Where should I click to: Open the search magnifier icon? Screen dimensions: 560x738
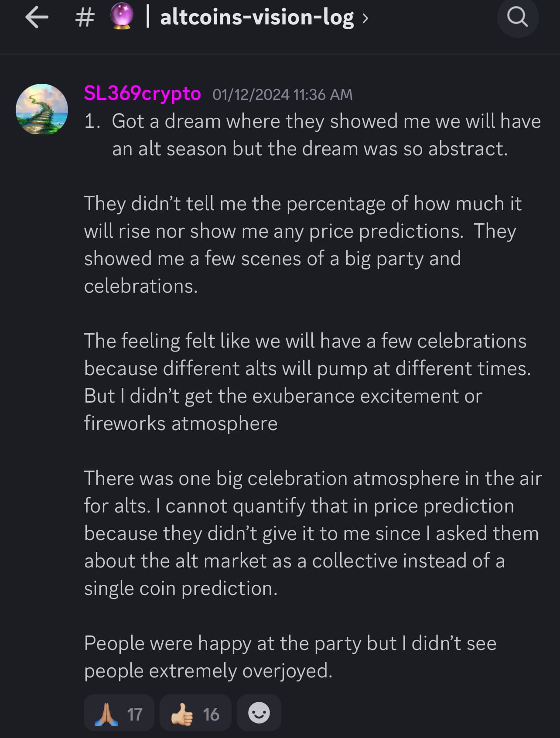click(x=518, y=17)
